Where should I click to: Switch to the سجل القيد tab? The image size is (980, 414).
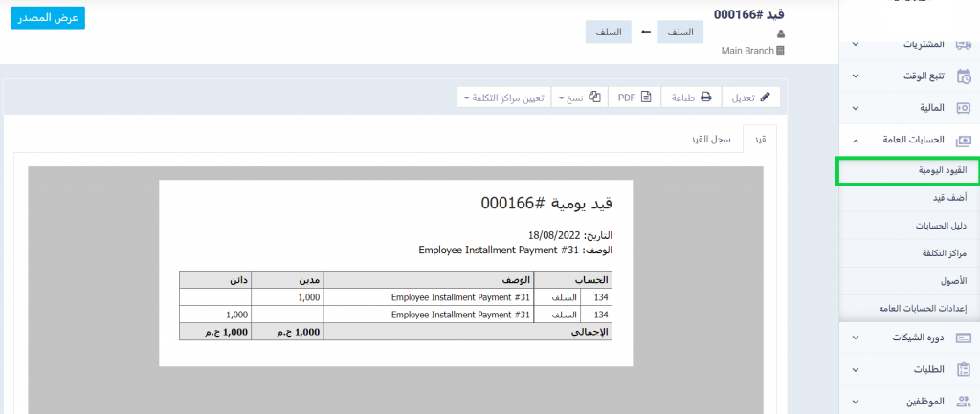pyautogui.click(x=711, y=140)
